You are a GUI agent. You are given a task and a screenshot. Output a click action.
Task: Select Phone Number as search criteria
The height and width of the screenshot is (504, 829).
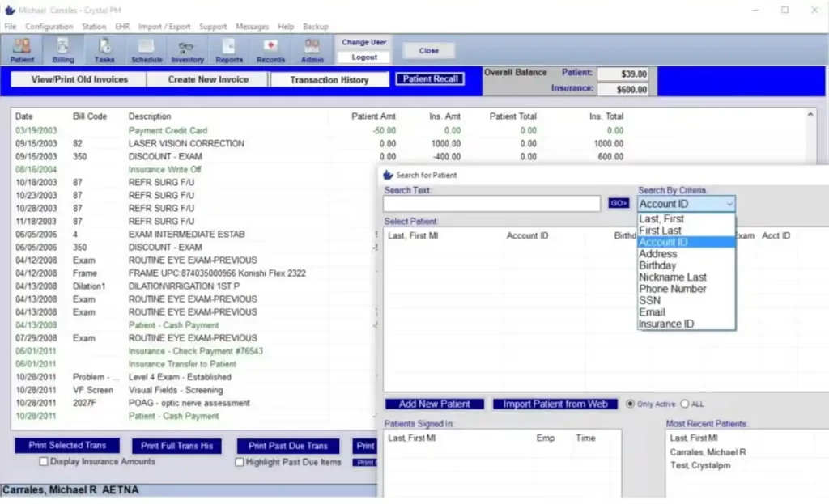click(671, 288)
